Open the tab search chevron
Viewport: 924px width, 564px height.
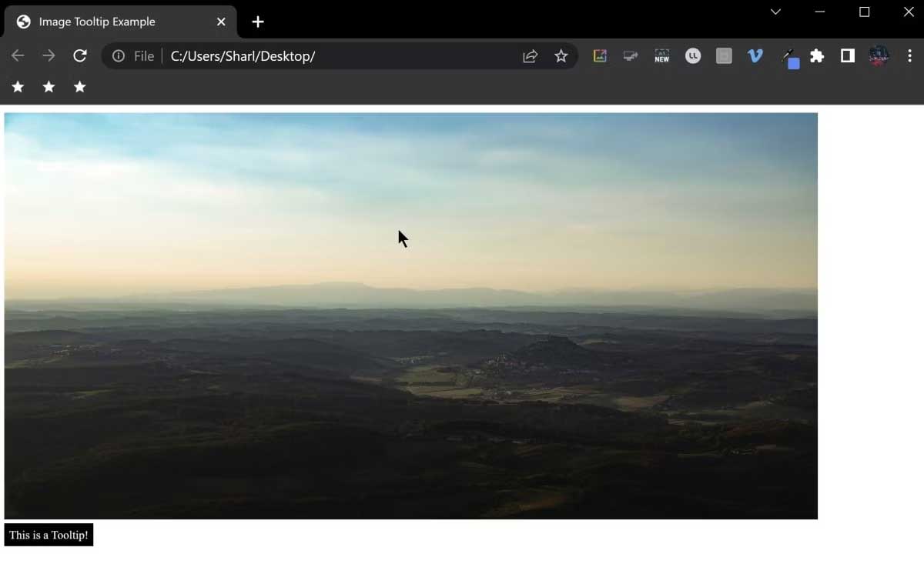click(775, 12)
